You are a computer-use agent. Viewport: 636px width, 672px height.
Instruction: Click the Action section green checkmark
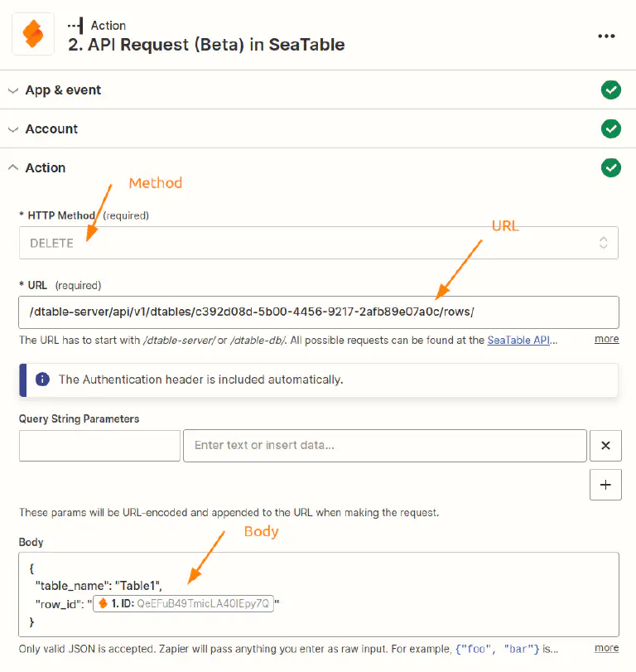[x=610, y=167]
